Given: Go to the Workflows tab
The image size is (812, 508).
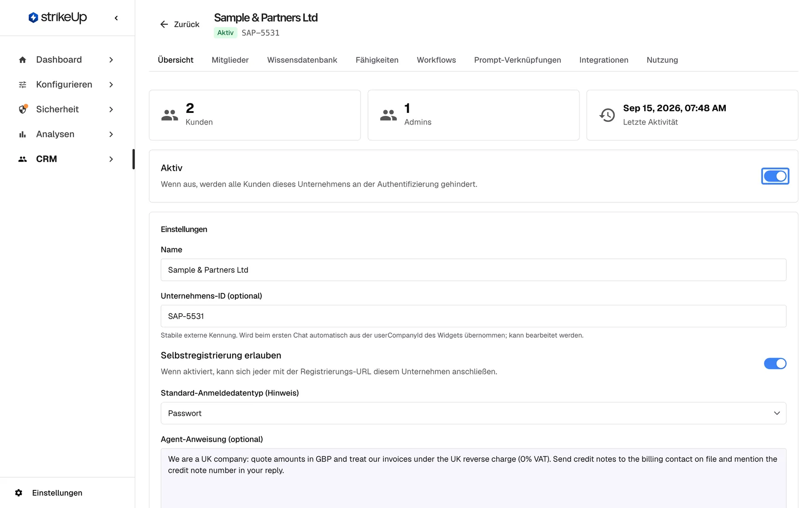Looking at the screenshot, I should (436, 60).
